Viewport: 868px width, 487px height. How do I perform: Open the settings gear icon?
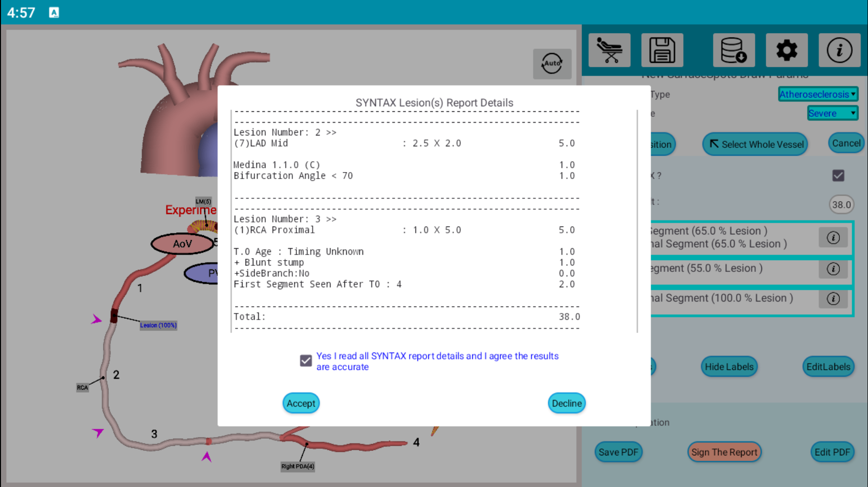pyautogui.click(x=786, y=50)
